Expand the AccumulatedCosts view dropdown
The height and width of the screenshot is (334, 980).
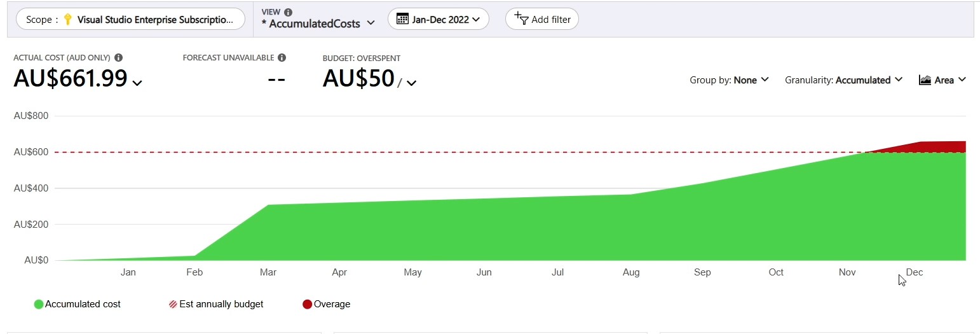(x=371, y=24)
